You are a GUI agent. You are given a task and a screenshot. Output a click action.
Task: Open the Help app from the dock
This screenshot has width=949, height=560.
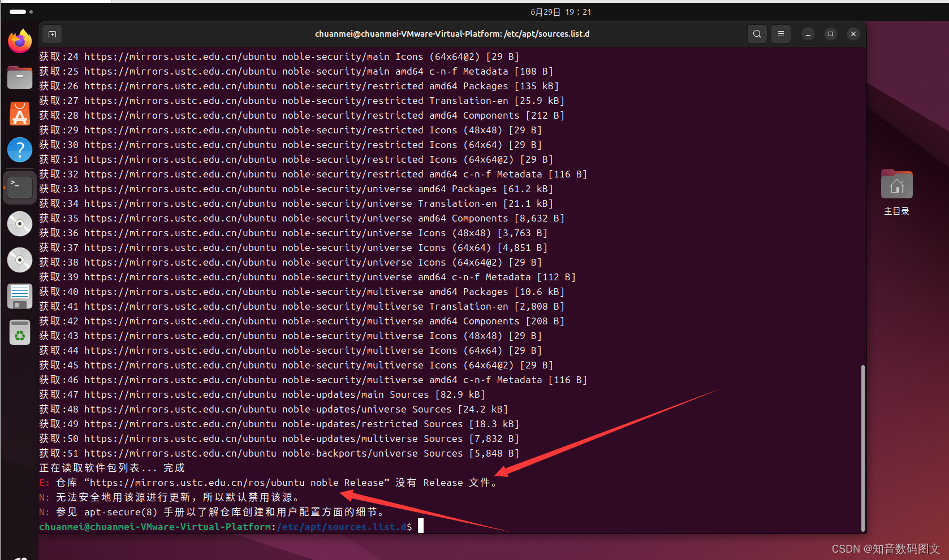click(x=19, y=150)
